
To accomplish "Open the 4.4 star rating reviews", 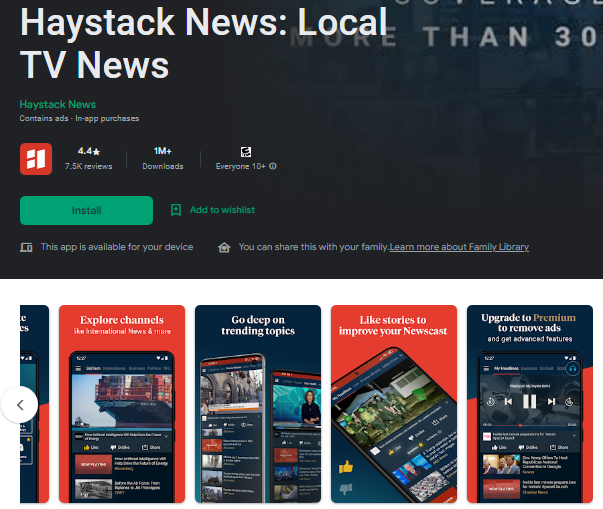I will click(88, 151).
